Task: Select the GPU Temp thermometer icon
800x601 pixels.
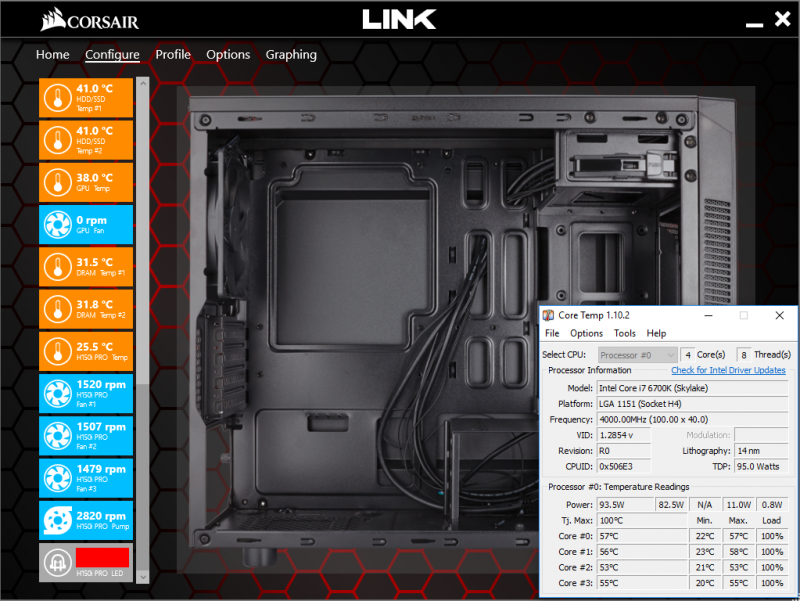Action: click(58, 183)
